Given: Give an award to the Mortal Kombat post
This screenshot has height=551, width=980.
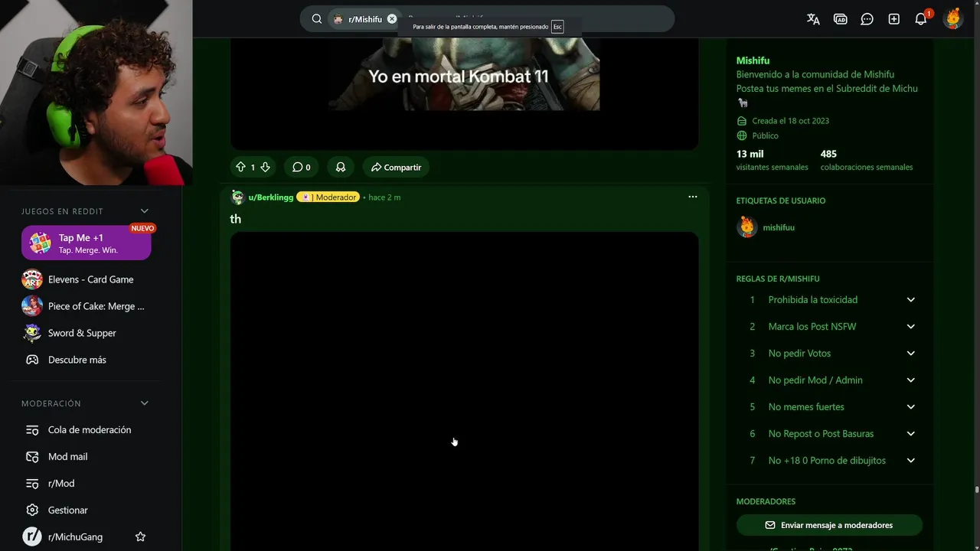Looking at the screenshot, I should point(341,167).
